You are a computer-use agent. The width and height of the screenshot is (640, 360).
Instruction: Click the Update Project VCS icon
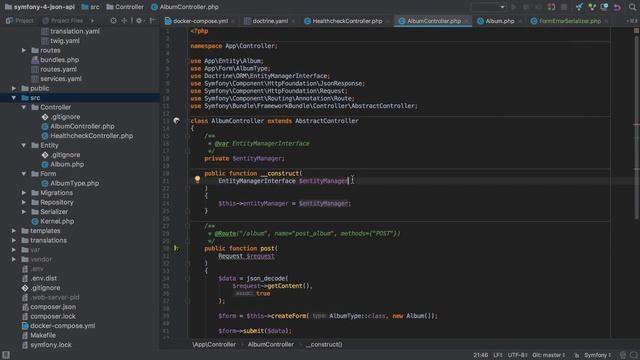coord(579,7)
